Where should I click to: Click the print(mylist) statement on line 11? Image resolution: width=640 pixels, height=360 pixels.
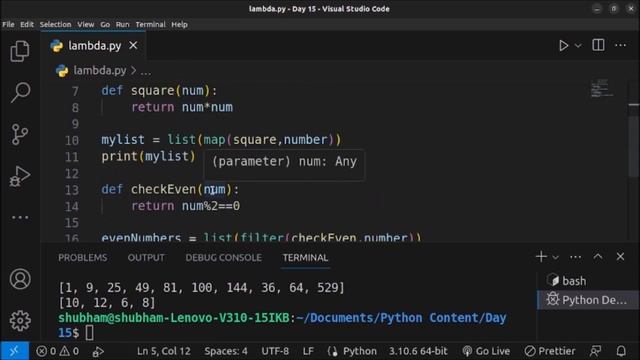point(149,156)
